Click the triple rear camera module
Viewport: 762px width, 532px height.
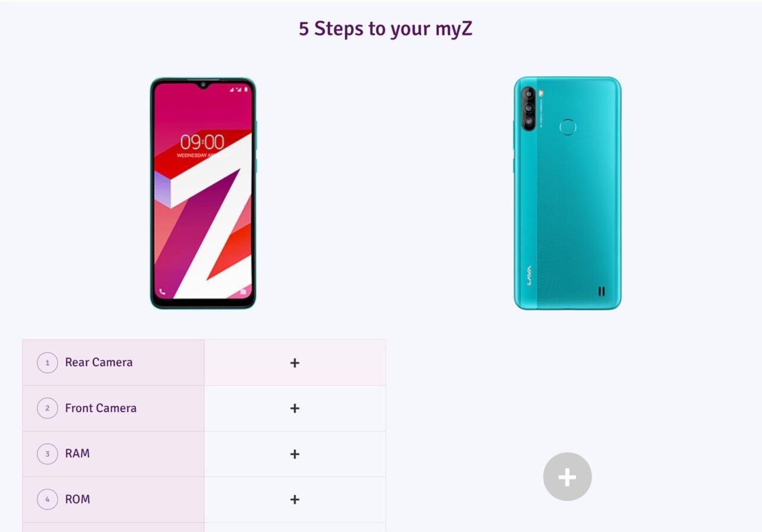click(x=528, y=107)
